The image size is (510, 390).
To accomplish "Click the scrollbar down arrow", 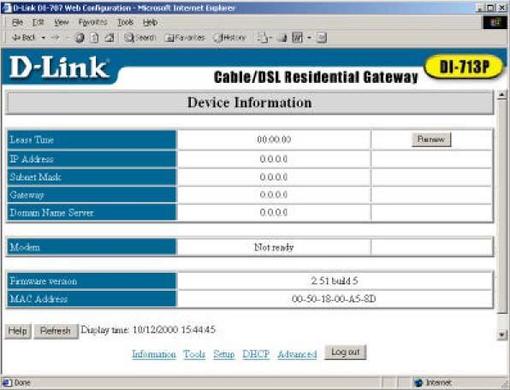I will point(502,334).
